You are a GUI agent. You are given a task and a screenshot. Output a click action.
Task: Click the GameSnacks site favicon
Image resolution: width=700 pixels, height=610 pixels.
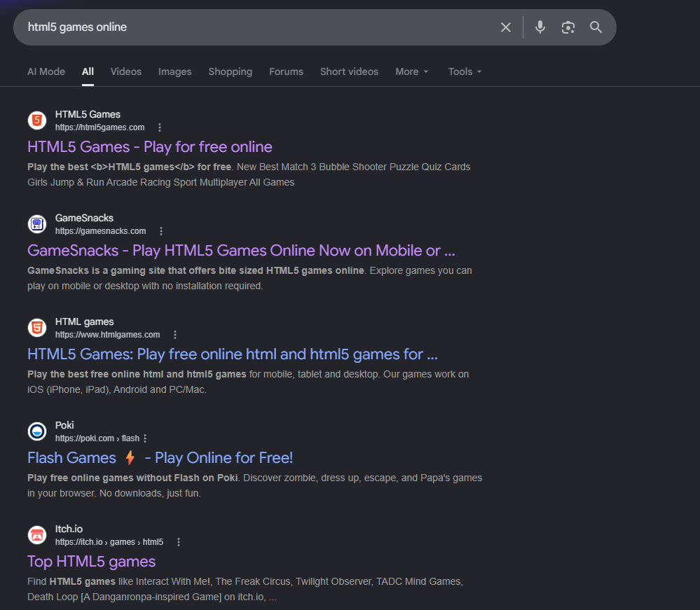(x=37, y=224)
